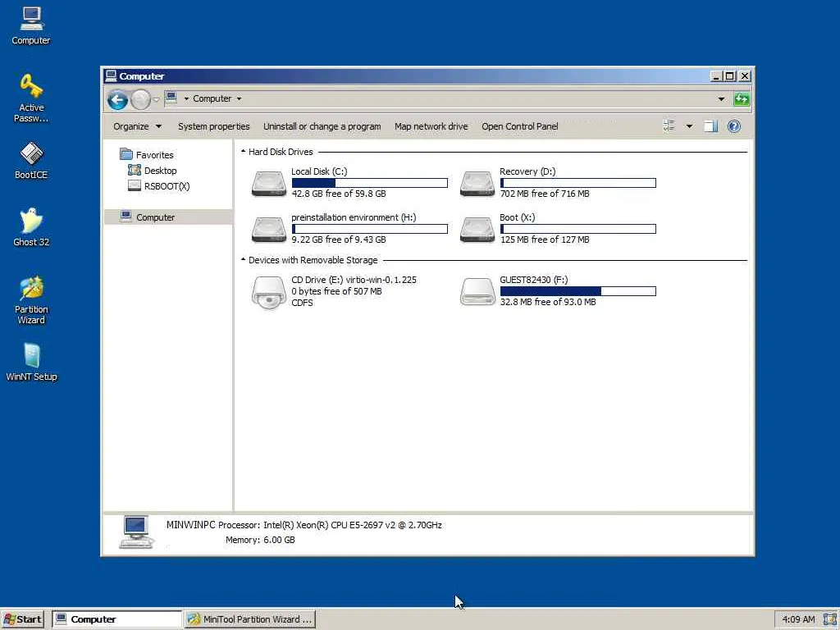The width and height of the screenshot is (840, 630).
Task: Switch to MiniTool Partition Wizard taskbar button
Action: coord(250,619)
